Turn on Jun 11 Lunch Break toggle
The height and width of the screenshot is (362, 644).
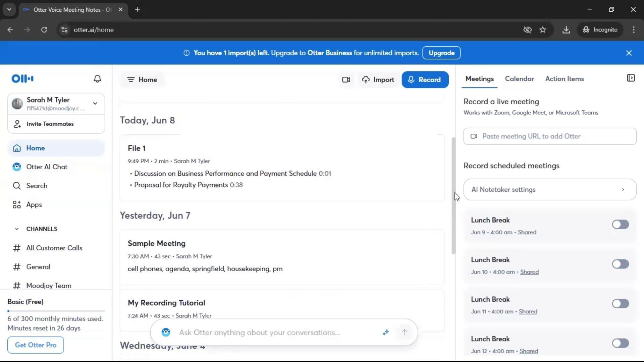[x=620, y=303]
